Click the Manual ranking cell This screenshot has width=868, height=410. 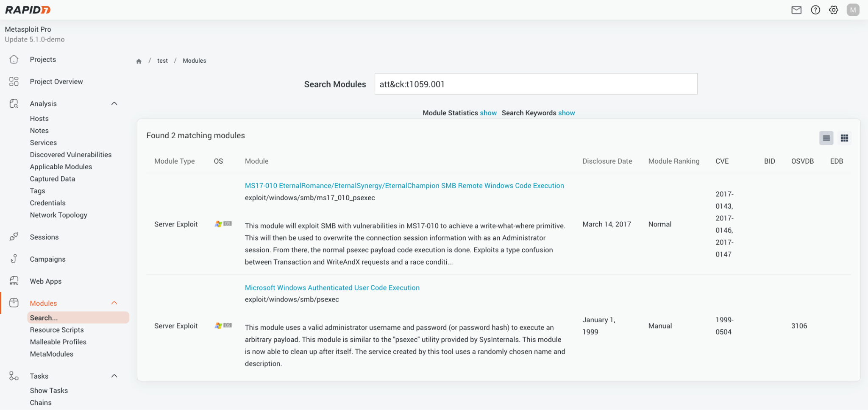coord(660,326)
